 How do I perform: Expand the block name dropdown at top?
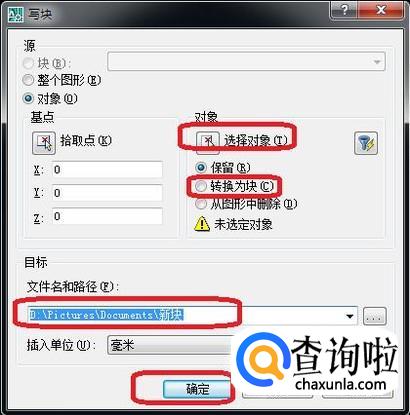coord(377,62)
